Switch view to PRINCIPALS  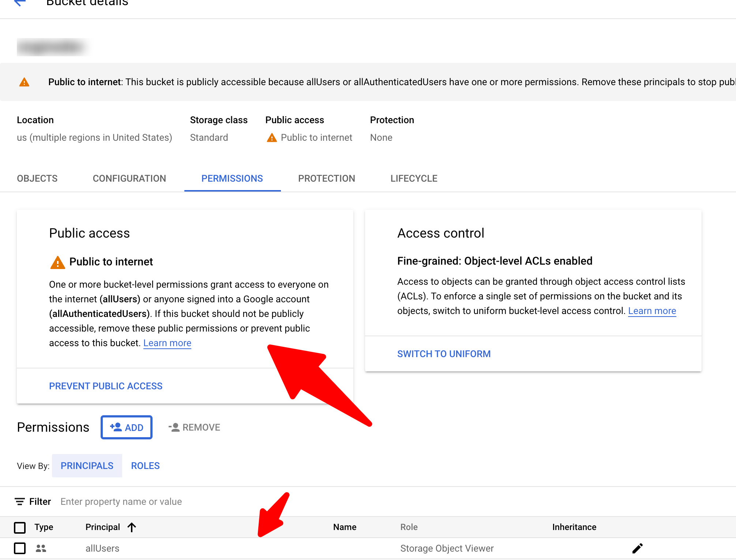(x=87, y=466)
